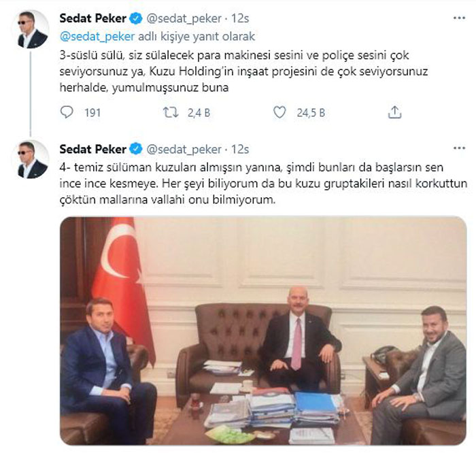Share the first tweet
The width and height of the screenshot is (476, 453).
(x=394, y=112)
